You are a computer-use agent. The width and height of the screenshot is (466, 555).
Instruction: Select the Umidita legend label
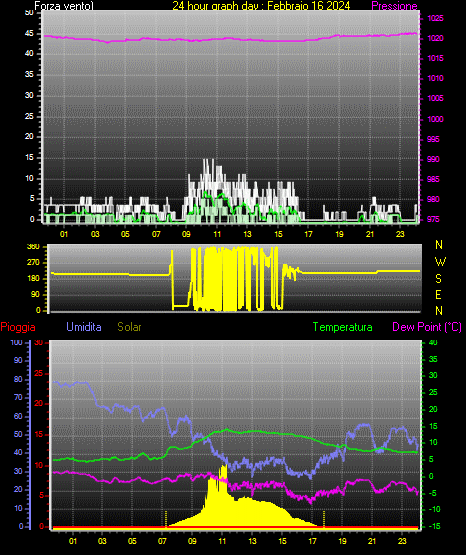[x=84, y=327]
